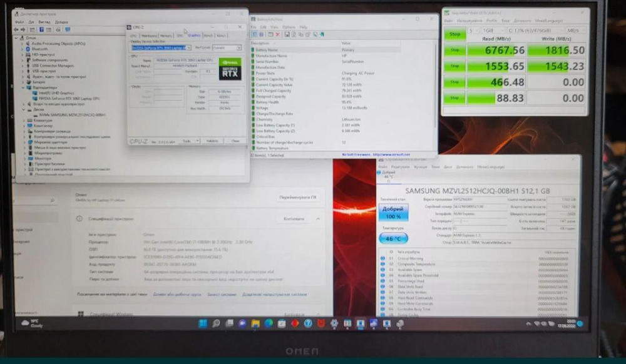Open the Windows Start button on taskbar
626x364 pixels.
[x=202, y=323]
